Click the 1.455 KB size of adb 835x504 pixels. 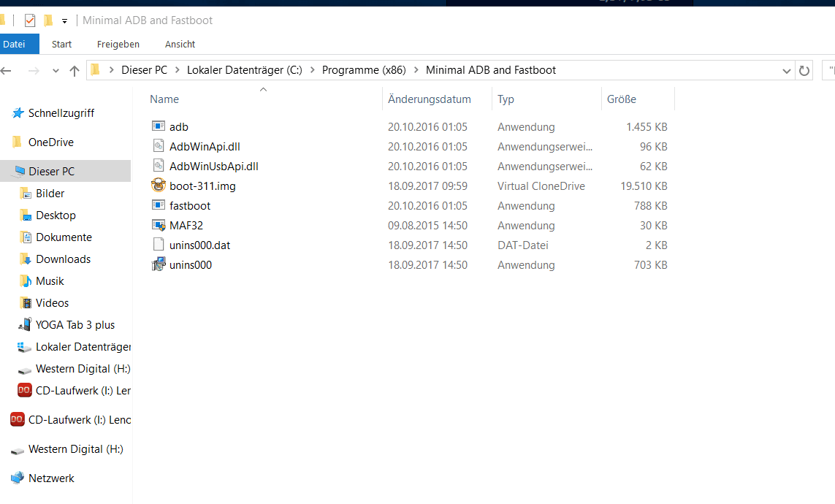click(647, 126)
